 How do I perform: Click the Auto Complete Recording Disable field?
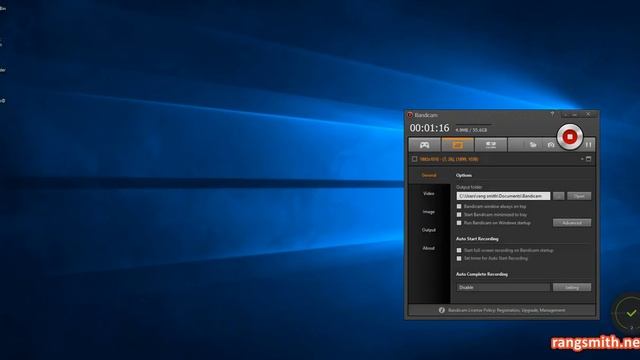pyautogui.click(x=503, y=287)
